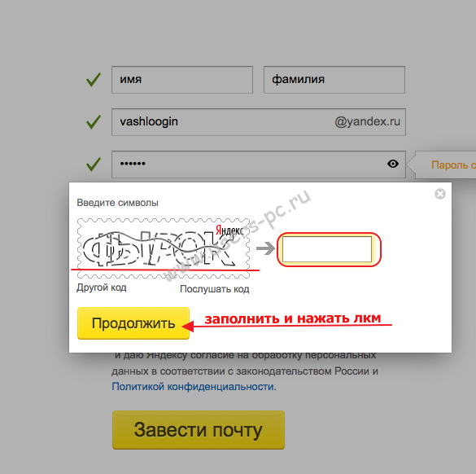Request another code via 'Другой код'

click(102, 287)
